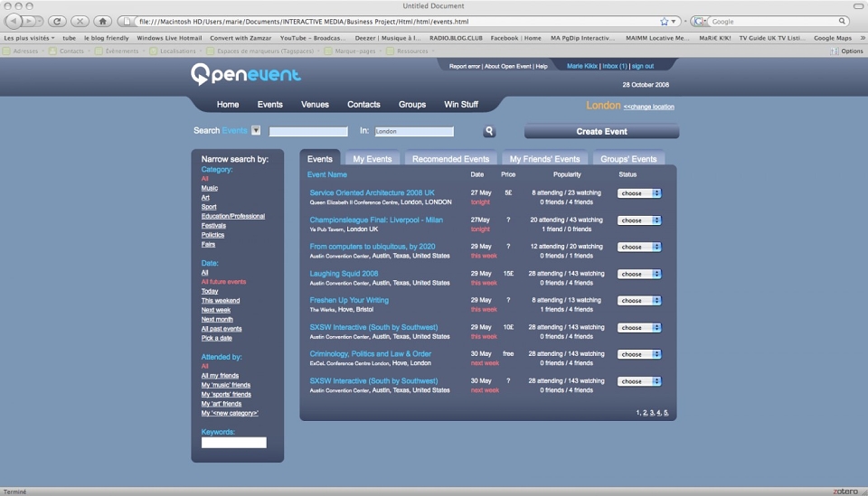
Task: Open Les plus visités bookmarks dropdown
Action: click(x=29, y=38)
